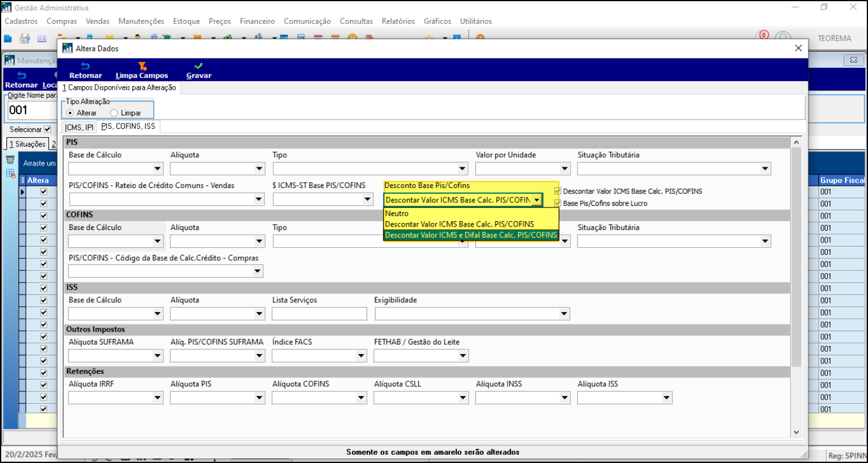The width and height of the screenshot is (868, 463).
Task: Toggle the Selecionar checkbox in Manutenção window
Action: coord(48,129)
